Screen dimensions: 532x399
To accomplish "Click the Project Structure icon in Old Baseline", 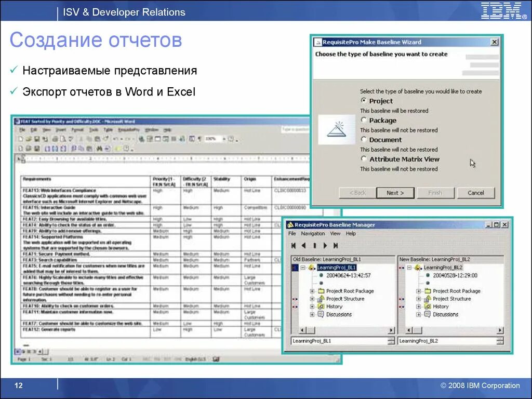I will coord(321,299).
